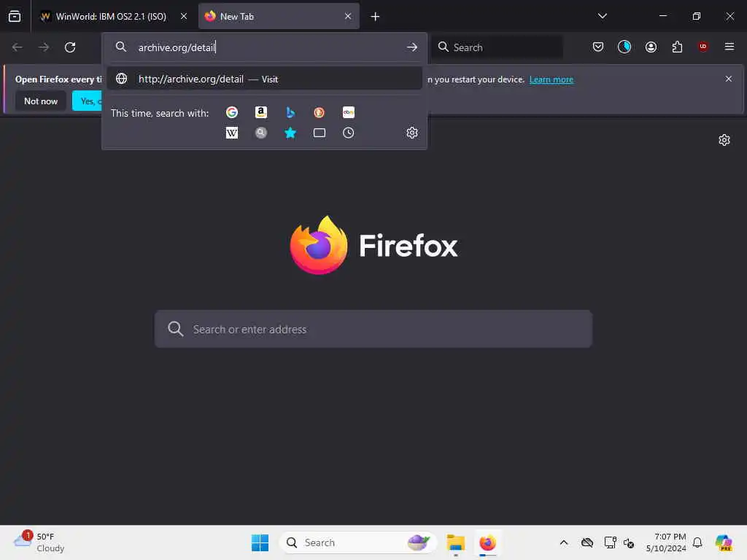The image size is (747, 560).
Task: Search this time with eBay
Action: (x=348, y=112)
